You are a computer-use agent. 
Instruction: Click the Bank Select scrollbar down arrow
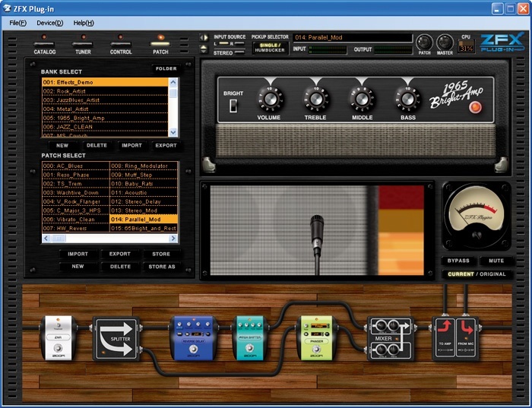(x=174, y=132)
